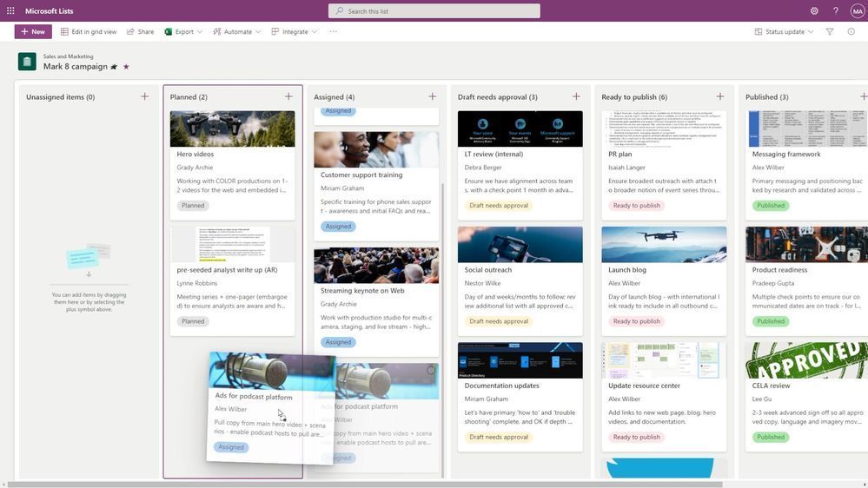Click 'Lynne Robbins' assignee name

coord(197,283)
